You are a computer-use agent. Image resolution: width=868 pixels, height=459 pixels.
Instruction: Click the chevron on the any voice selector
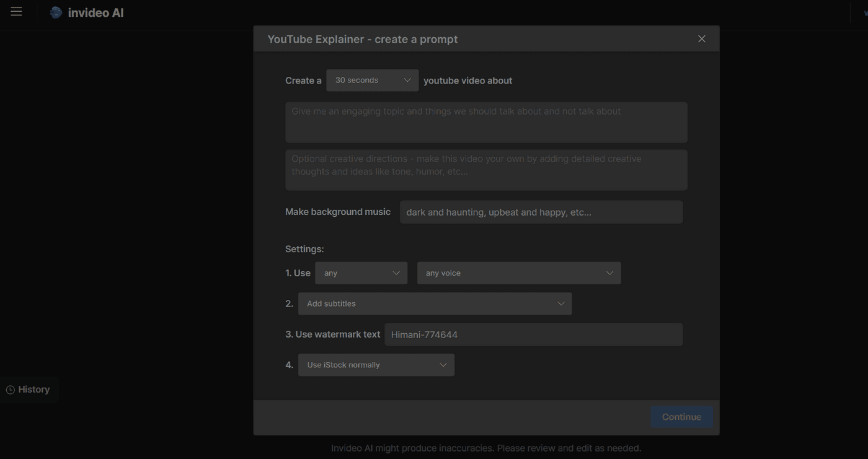click(609, 273)
